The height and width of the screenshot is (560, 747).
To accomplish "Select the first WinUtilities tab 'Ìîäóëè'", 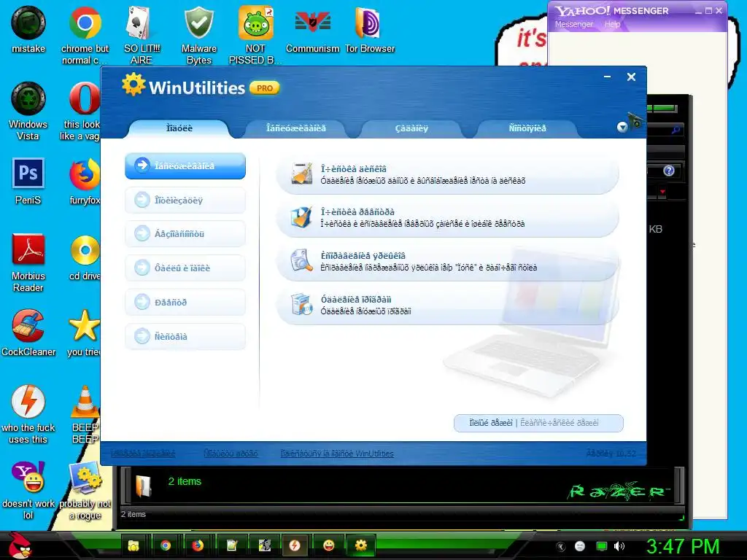I will pos(179,128).
